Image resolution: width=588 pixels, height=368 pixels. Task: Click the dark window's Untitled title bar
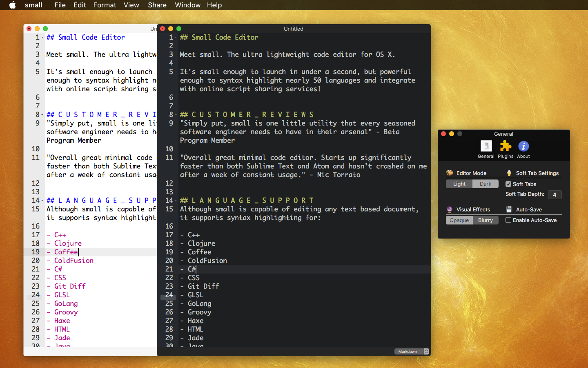(294, 29)
